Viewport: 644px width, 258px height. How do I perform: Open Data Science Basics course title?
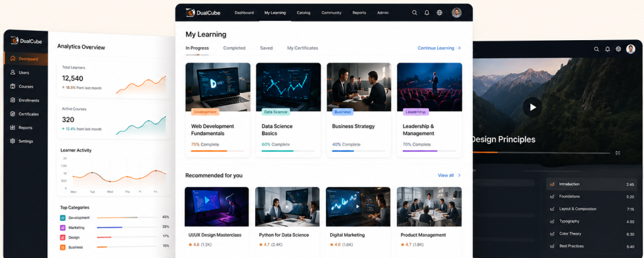pos(277,129)
